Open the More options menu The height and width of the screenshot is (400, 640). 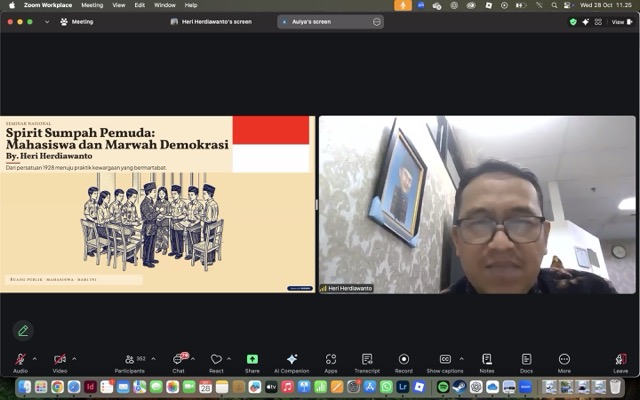click(564, 362)
